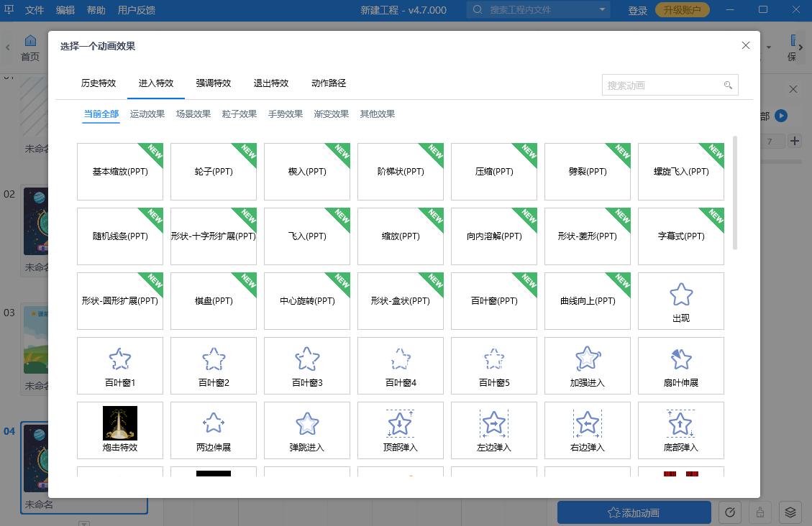Click the 登录 link
Screen dimensions: 812x526
(x=637, y=10)
